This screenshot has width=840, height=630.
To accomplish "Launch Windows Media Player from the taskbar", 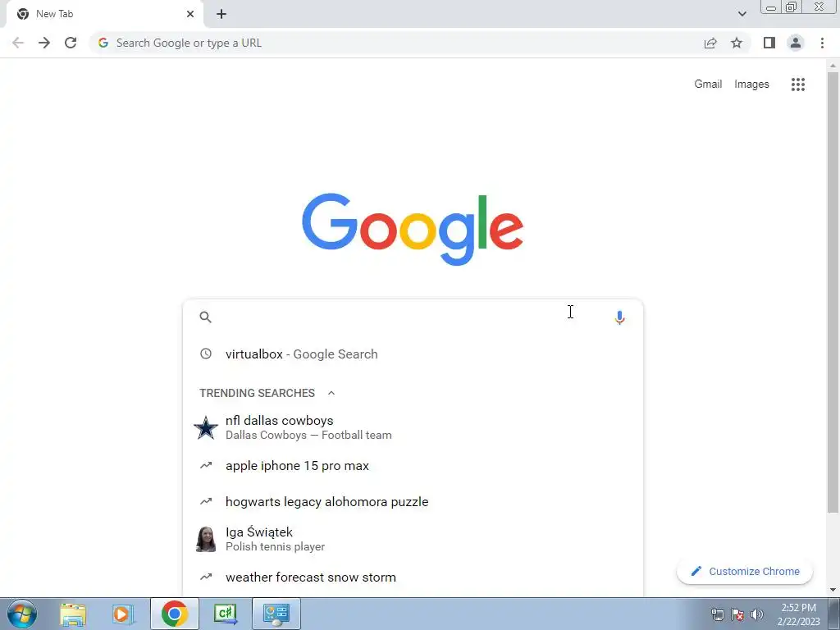I will coord(123,614).
